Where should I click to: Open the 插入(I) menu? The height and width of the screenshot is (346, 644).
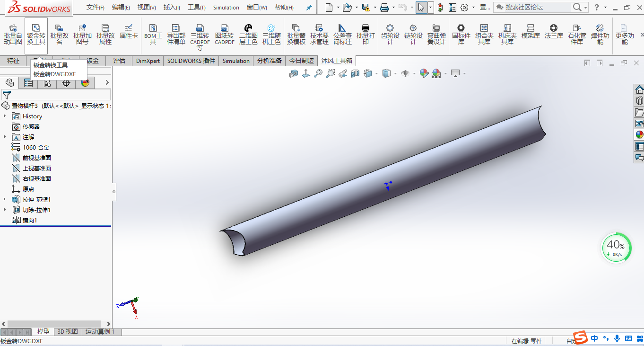coord(172,8)
